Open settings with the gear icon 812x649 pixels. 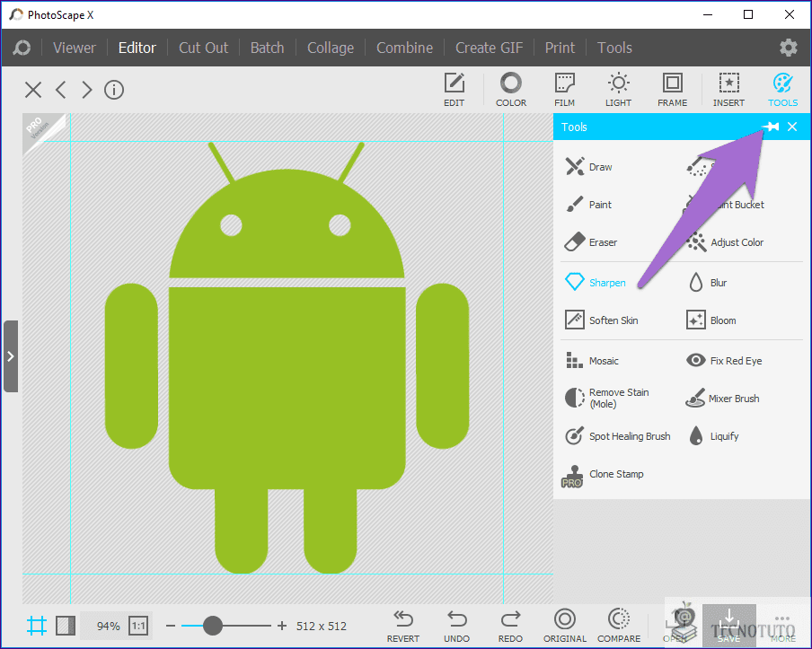788,48
